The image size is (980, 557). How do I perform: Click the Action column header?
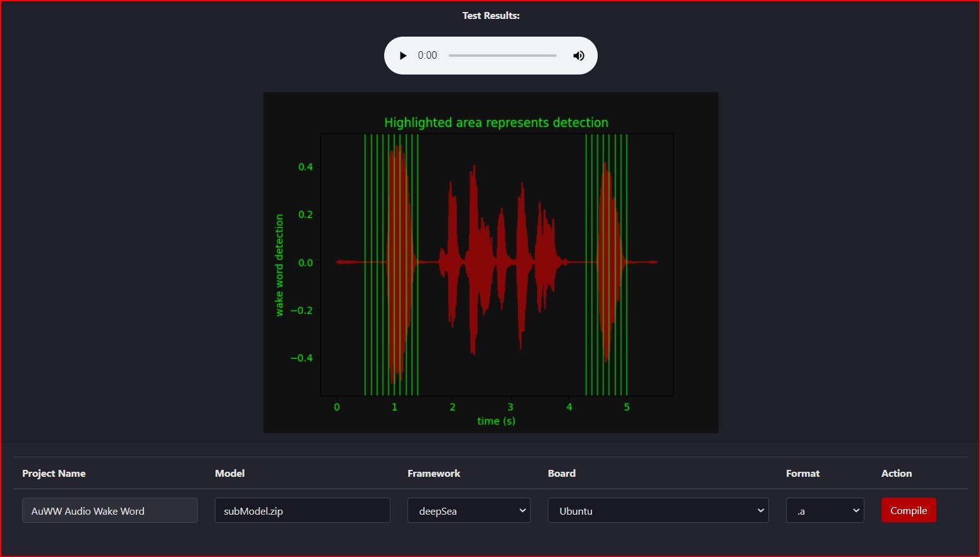896,473
